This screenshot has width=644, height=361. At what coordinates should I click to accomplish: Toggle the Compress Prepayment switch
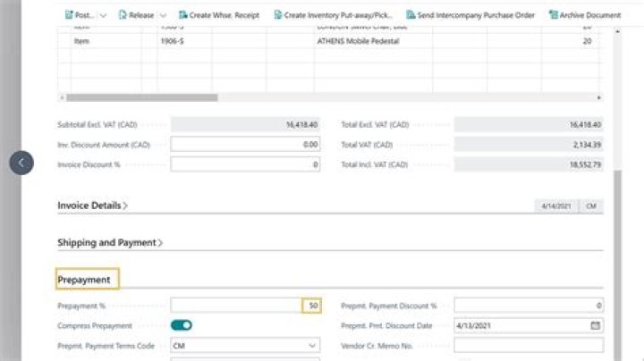(x=182, y=325)
